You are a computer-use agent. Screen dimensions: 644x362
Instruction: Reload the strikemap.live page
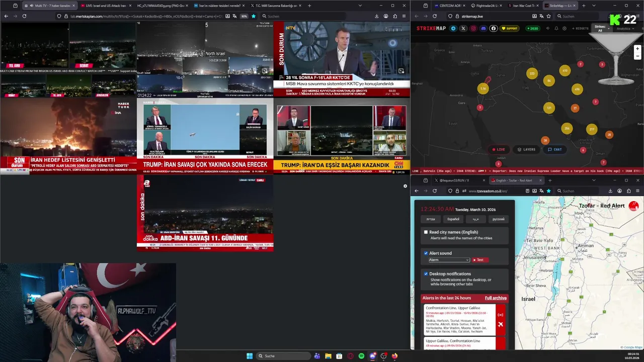click(435, 16)
